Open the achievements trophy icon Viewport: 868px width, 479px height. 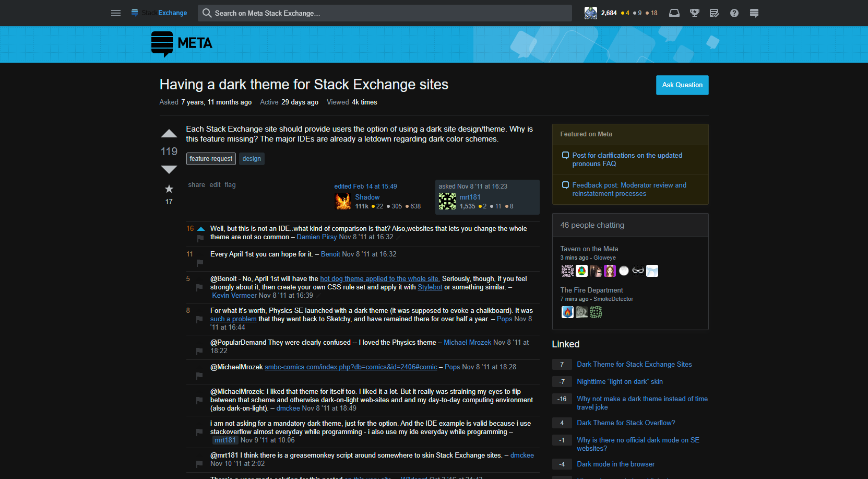695,13
